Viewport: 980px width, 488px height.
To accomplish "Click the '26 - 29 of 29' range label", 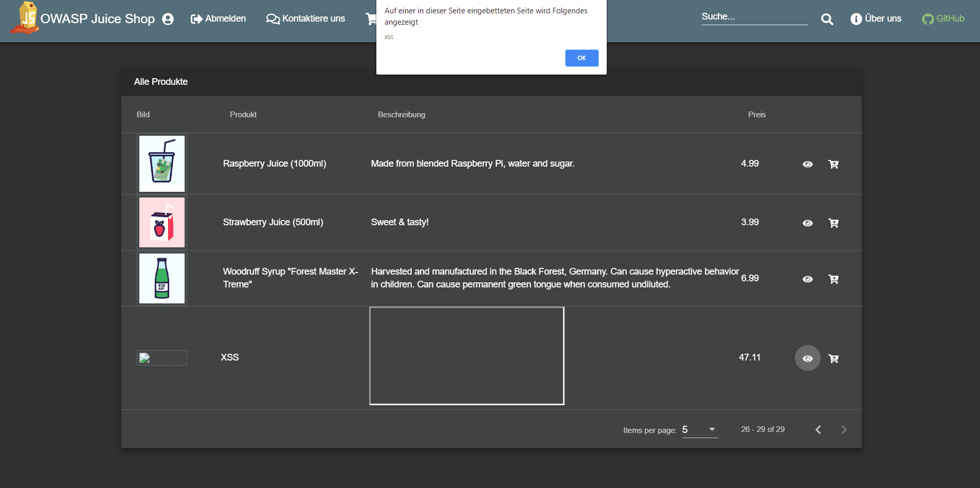I will (x=763, y=429).
